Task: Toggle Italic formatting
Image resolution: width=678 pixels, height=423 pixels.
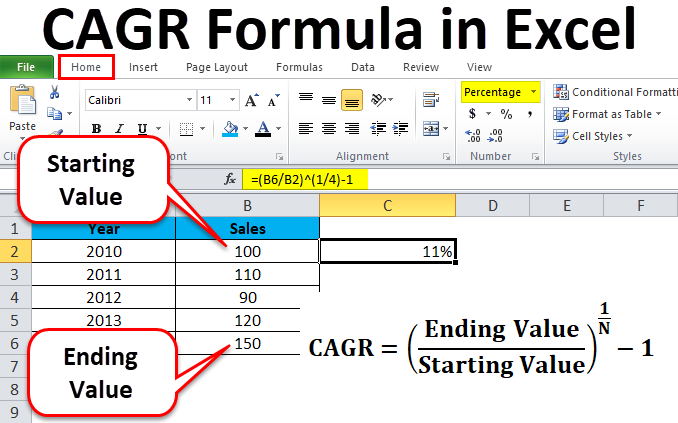Action: [x=119, y=128]
